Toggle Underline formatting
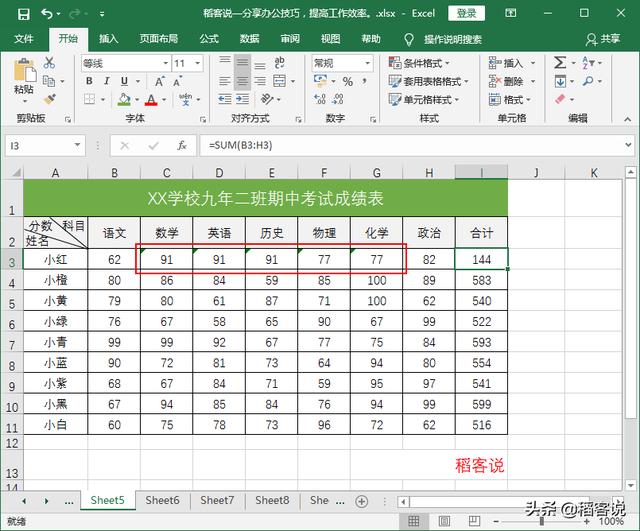This screenshot has height=531, width=640. [124, 81]
